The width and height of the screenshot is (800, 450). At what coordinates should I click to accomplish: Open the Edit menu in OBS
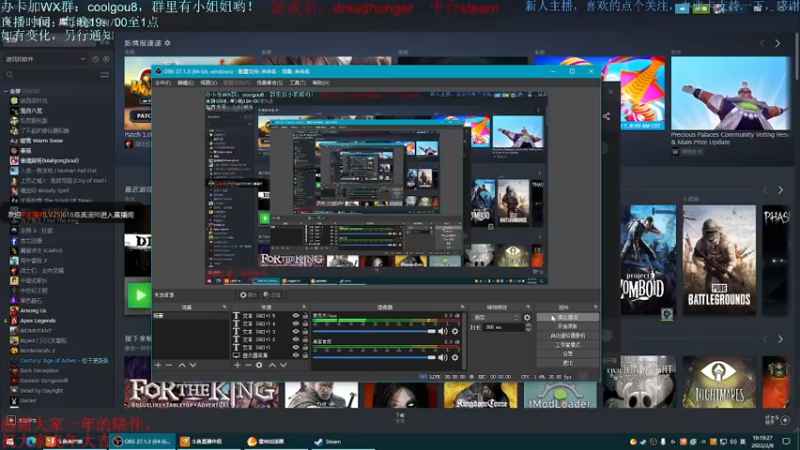click(x=185, y=83)
